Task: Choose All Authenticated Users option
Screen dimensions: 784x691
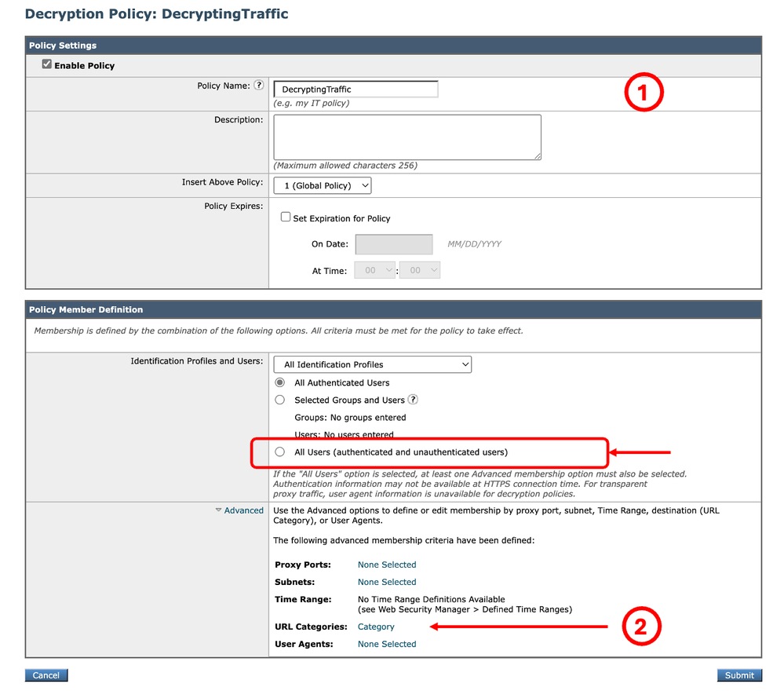Action: pos(279,382)
